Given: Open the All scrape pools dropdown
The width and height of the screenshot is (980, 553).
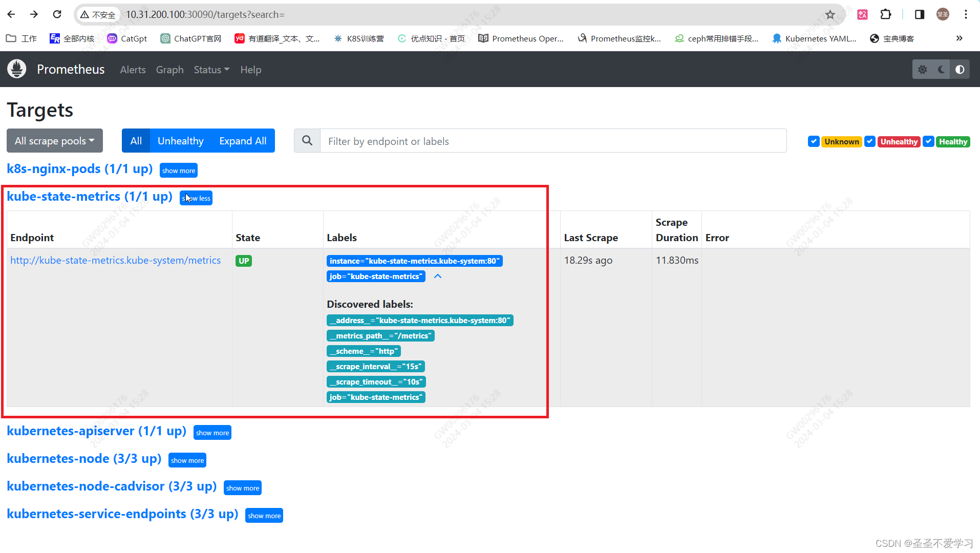Looking at the screenshot, I should [x=55, y=141].
